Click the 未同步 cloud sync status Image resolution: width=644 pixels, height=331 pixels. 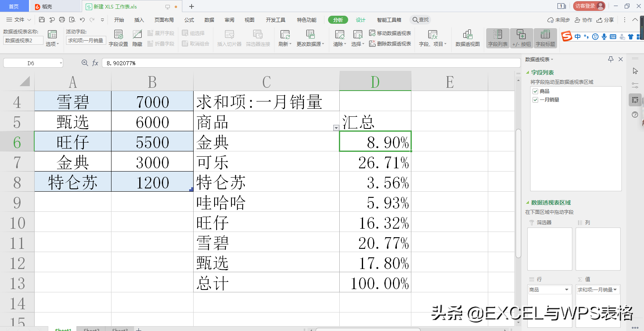coord(559,20)
